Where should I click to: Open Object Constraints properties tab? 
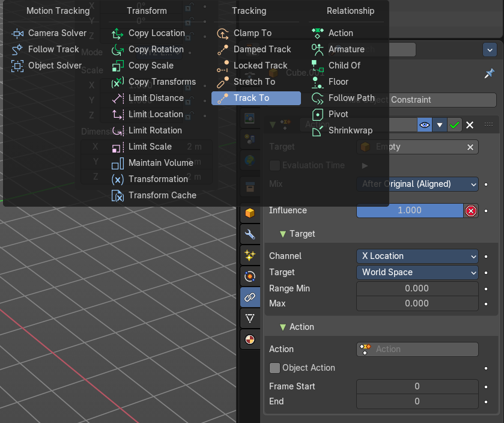(250, 297)
